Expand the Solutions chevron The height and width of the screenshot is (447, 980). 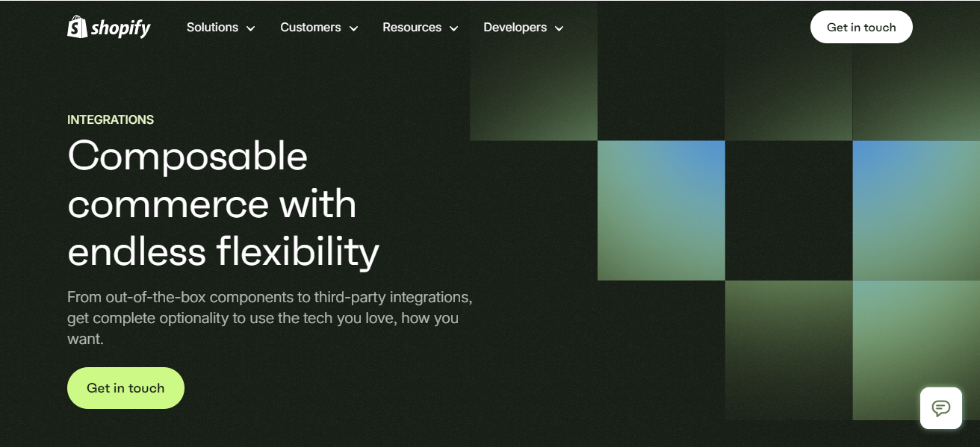click(250, 28)
